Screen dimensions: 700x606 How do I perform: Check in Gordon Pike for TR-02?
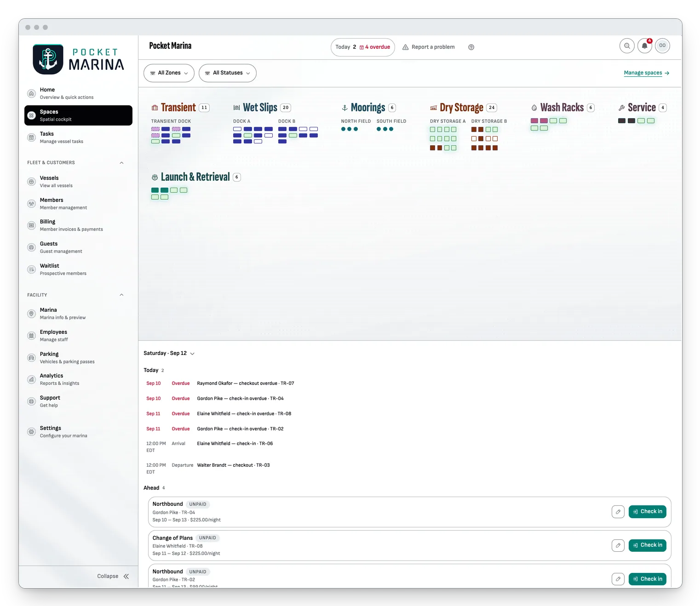coord(647,579)
